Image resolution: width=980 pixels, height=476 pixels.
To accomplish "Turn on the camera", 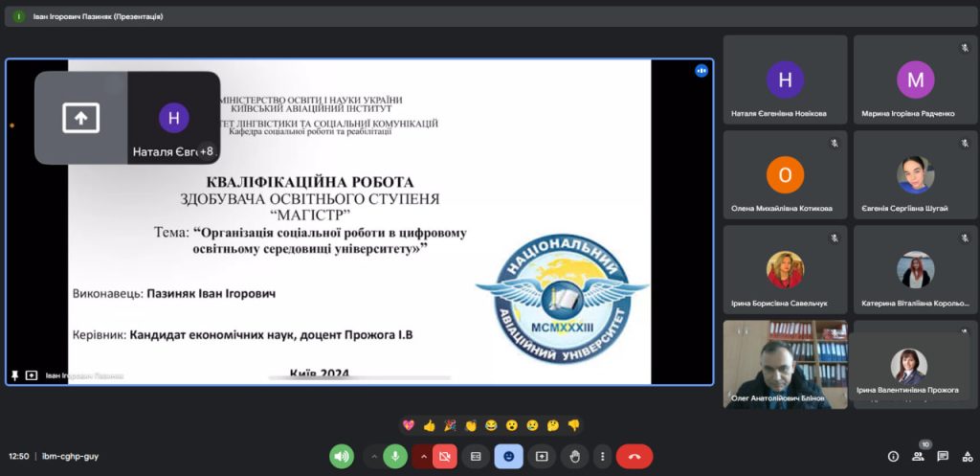I will click(445, 457).
